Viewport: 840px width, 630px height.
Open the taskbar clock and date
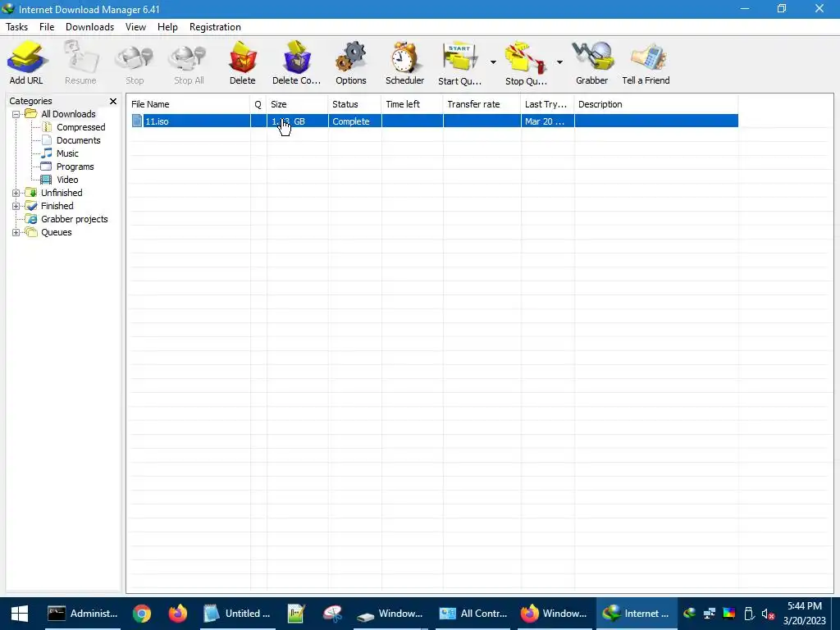tap(804, 614)
